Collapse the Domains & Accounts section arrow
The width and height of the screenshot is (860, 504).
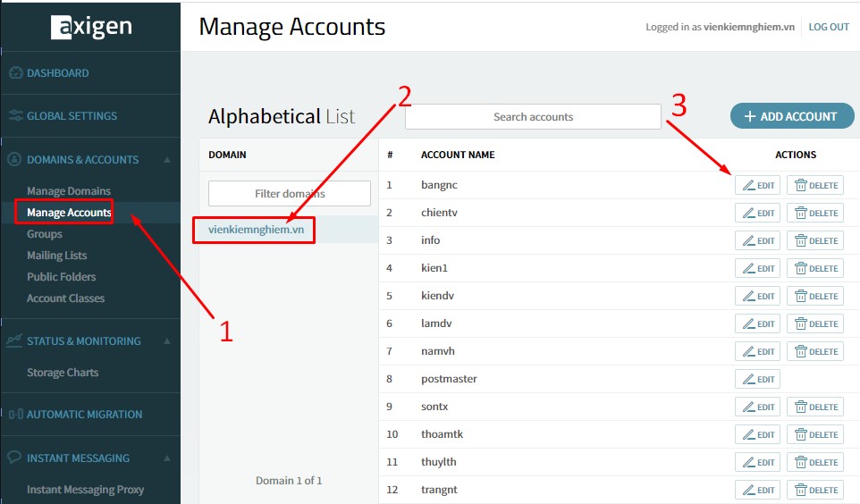coord(167,160)
